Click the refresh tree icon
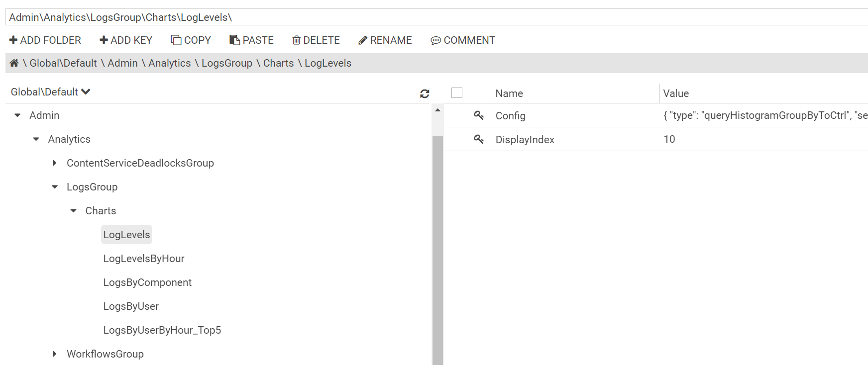This screenshot has width=868, height=365. pos(425,93)
